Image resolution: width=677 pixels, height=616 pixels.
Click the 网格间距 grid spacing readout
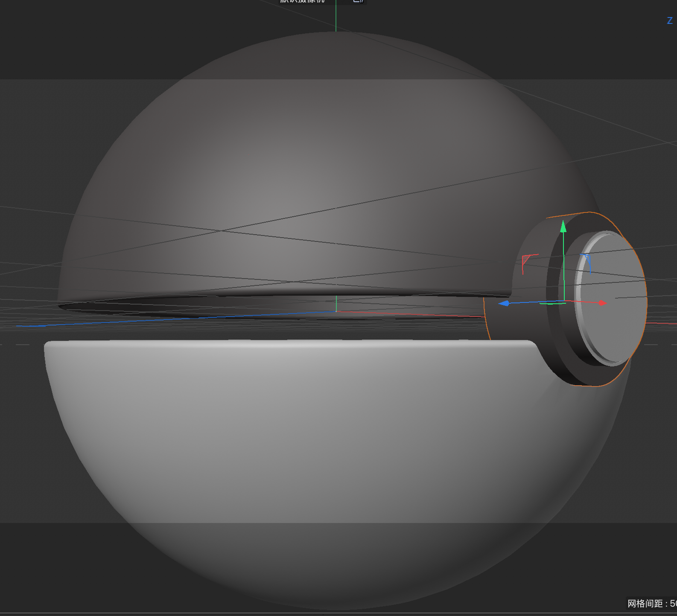tap(651, 603)
